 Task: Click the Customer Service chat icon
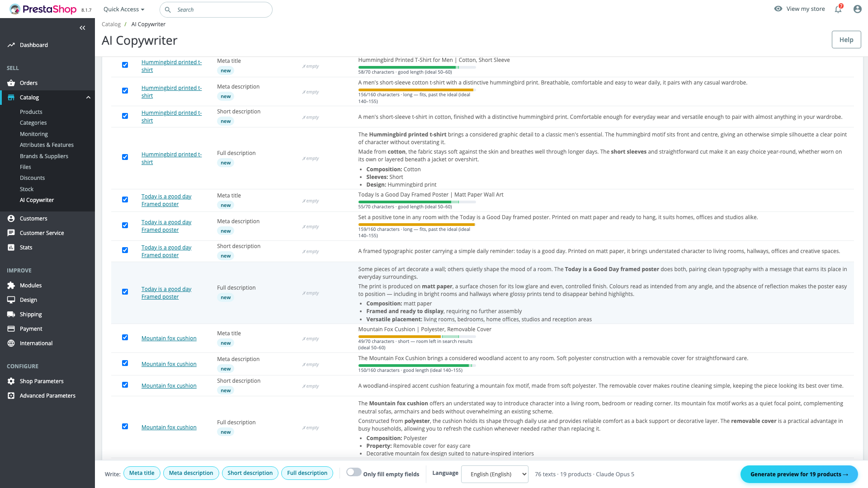click(x=11, y=233)
